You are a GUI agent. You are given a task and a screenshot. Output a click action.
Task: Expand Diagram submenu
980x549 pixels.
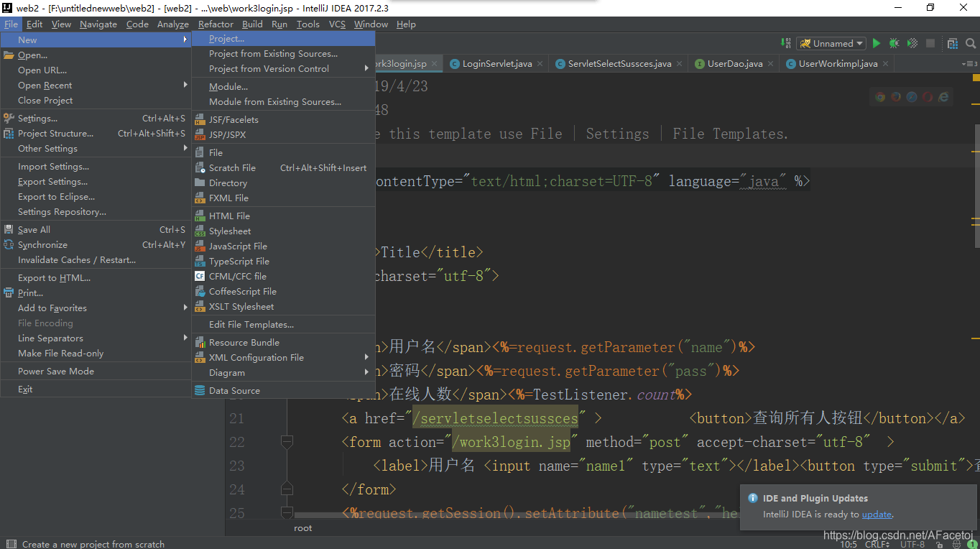point(284,373)
